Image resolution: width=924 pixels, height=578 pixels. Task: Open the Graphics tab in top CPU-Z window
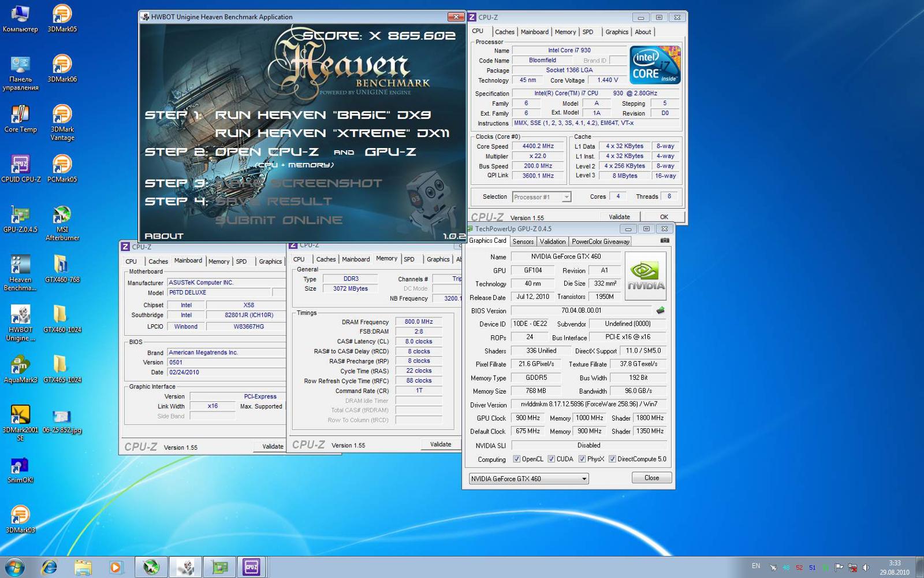(616, 32)
